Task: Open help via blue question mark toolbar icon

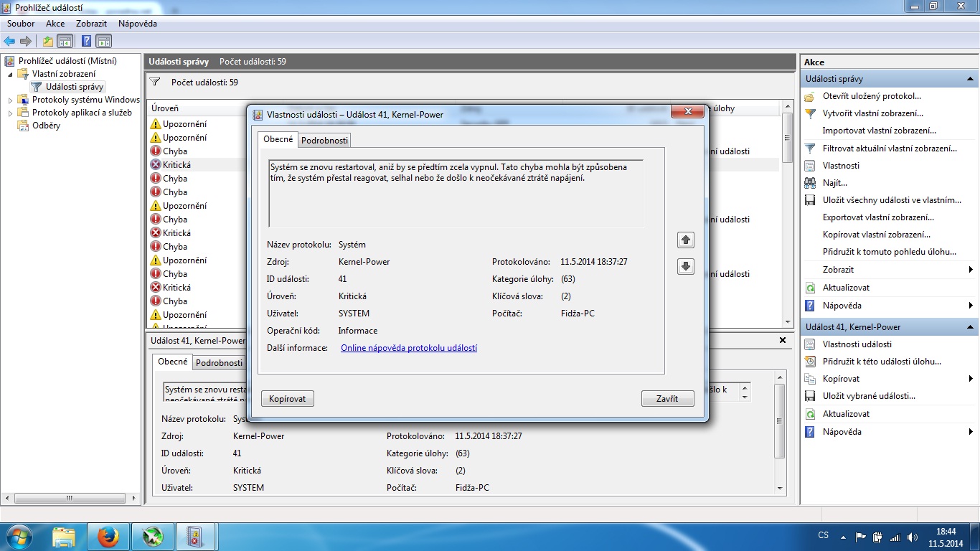Action: click(x=86, y=41)
